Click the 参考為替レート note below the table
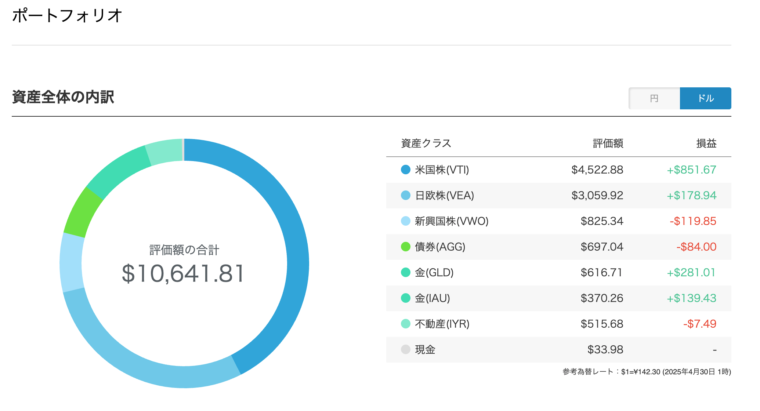 [x=646, y=372]
